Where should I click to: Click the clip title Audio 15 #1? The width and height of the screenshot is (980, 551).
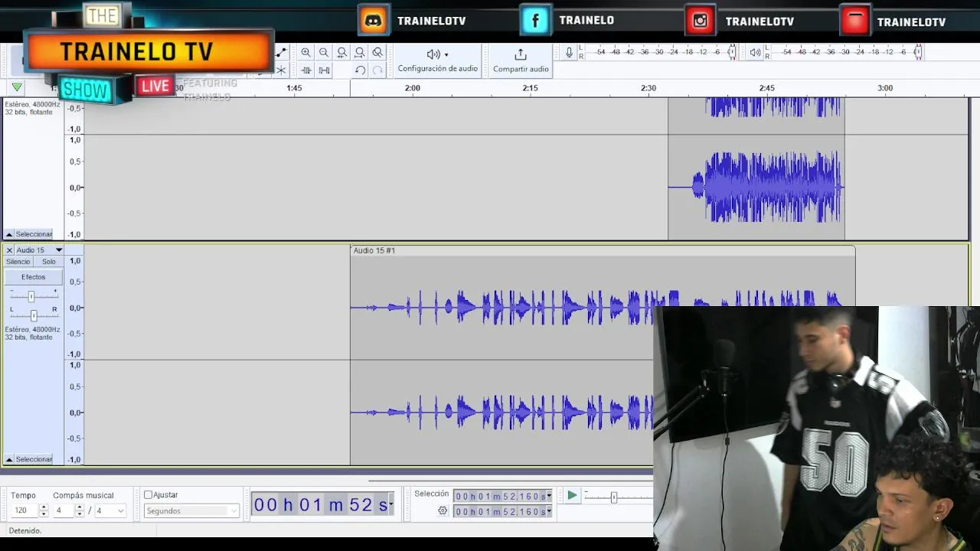coord(374,250)
